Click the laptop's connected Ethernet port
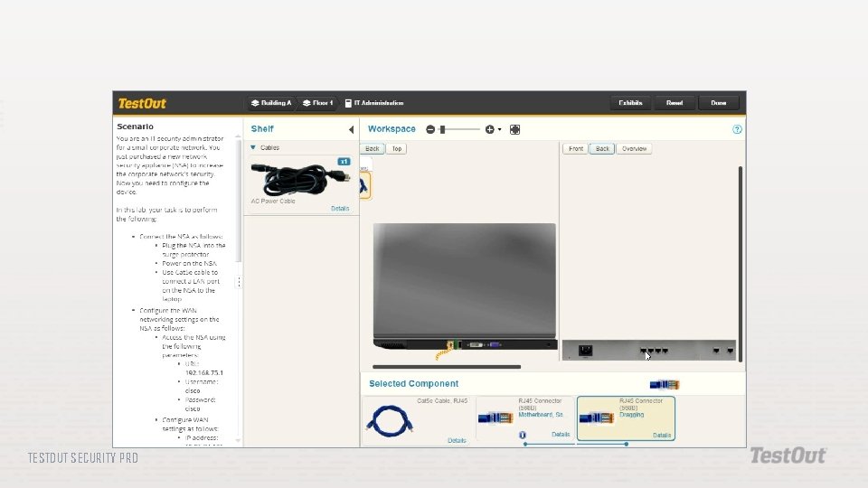This screenshot has height=488, width=868. [x=450, y=344]
